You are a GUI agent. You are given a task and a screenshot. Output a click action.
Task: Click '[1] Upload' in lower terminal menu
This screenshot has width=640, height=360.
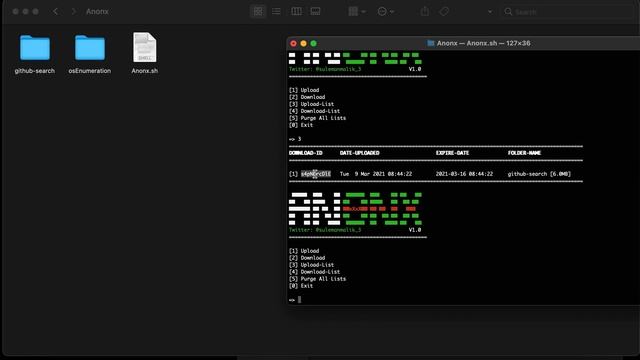[304, 251]
